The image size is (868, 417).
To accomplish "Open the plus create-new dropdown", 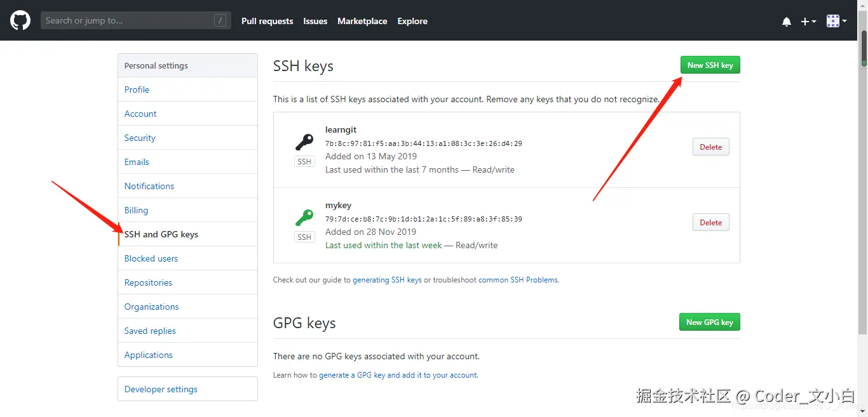I will pyautogui.click(x=808, y=22).
